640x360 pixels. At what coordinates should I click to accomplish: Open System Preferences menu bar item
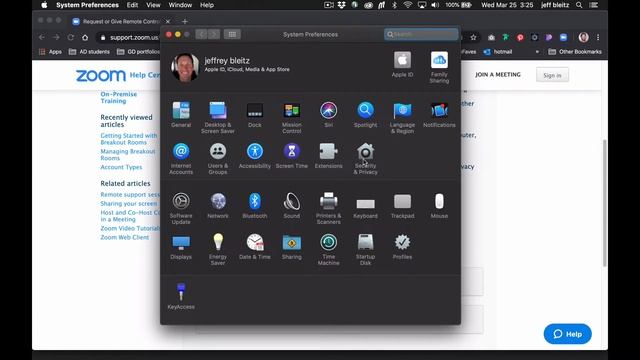click(x=87, y=5)
